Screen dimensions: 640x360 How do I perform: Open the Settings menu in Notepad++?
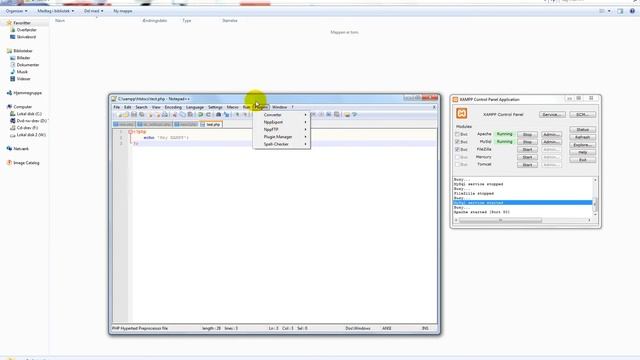click(x=215, y=107)
